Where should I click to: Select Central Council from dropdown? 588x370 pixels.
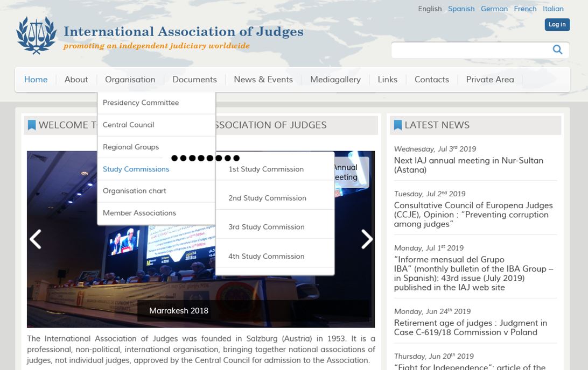(156, 125)
